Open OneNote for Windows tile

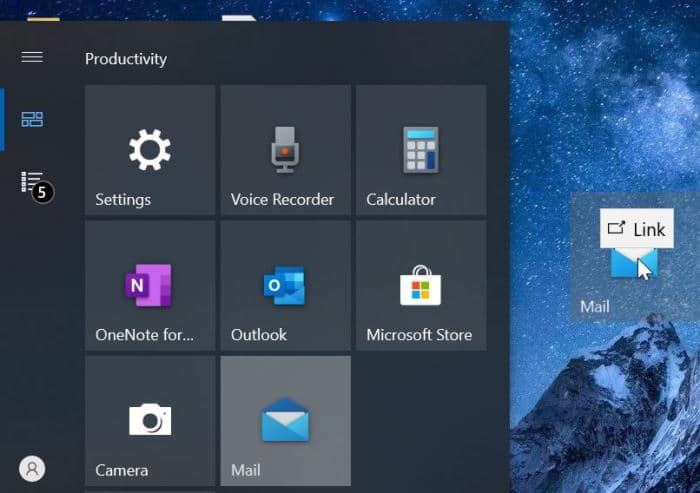pos(150,286)
